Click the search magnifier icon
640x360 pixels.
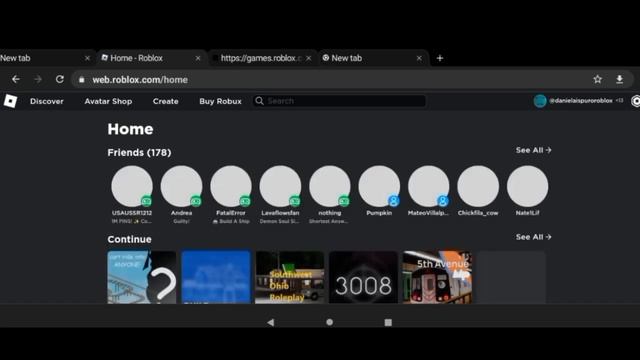click(x=259, y=101)
